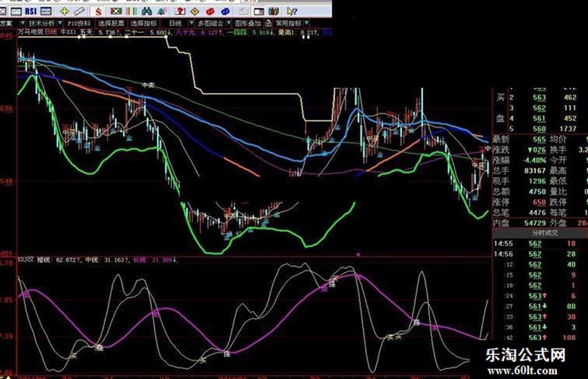Click the 总笔 value 4476
The width and height of the screenshot is (588, 379).
coord(537,213)
